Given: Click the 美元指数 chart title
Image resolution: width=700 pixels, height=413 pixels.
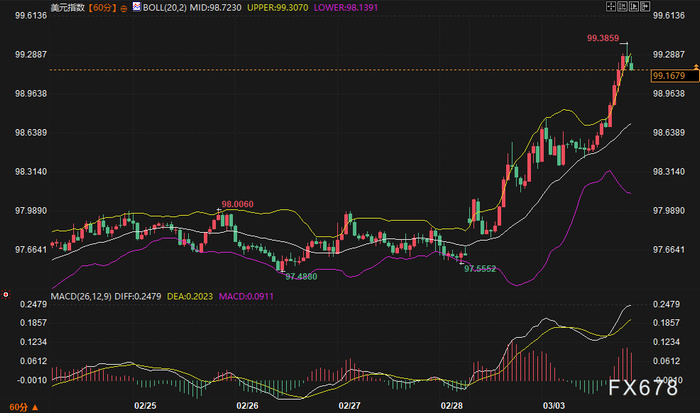Looking at the screenshot, I should [x=68, y=8].
